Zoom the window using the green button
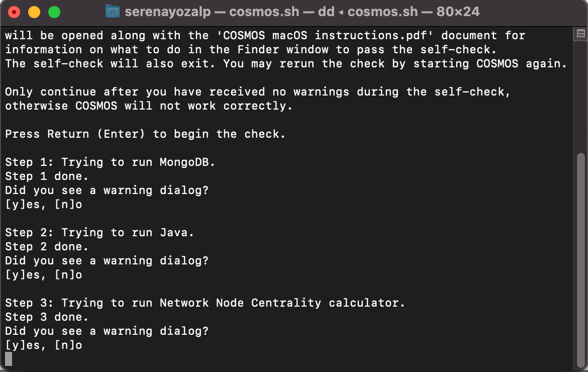 click(54, 12)
